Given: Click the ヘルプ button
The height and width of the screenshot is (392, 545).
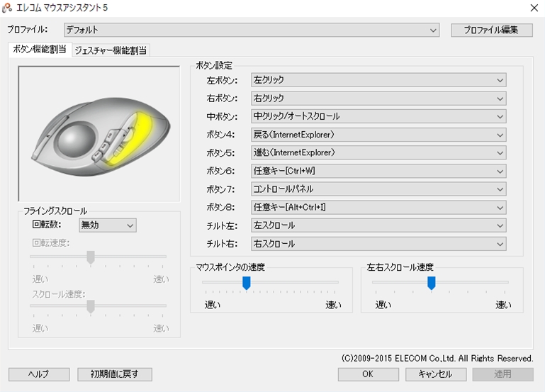Looking at the screenshot, I should click(39, 374).
